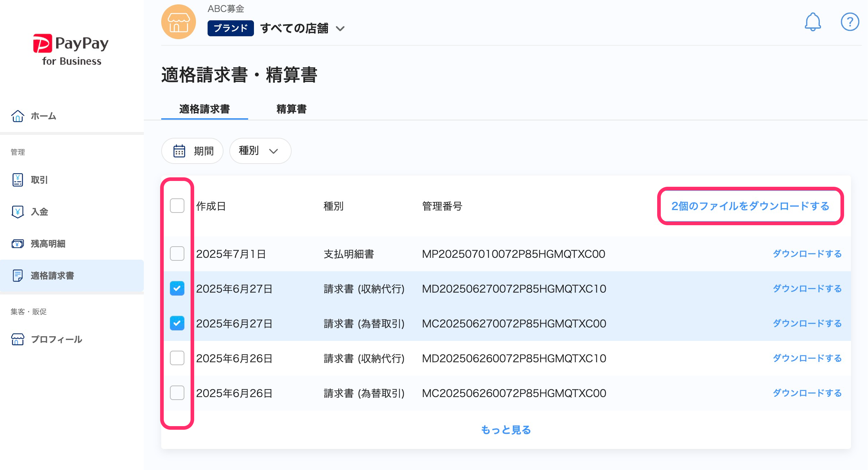Click the 入金 yen shield icon
The image size is (868, 470).
[x=17, y=212]
